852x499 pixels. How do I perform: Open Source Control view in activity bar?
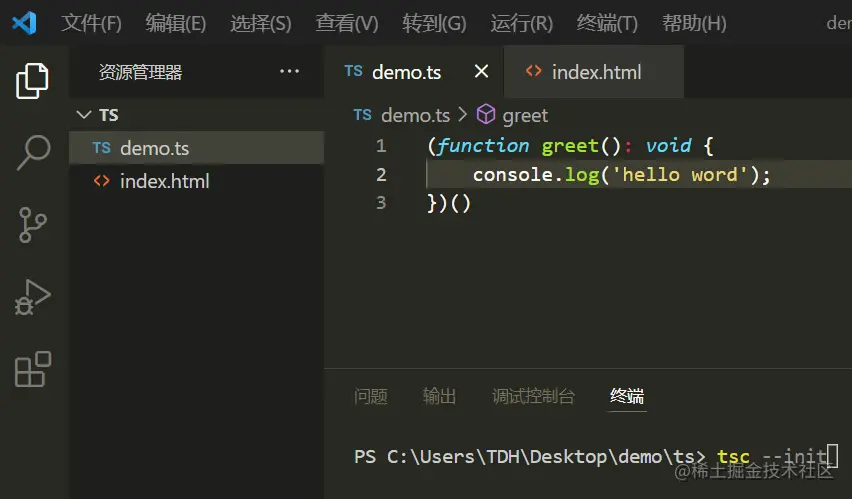point(33,224)
